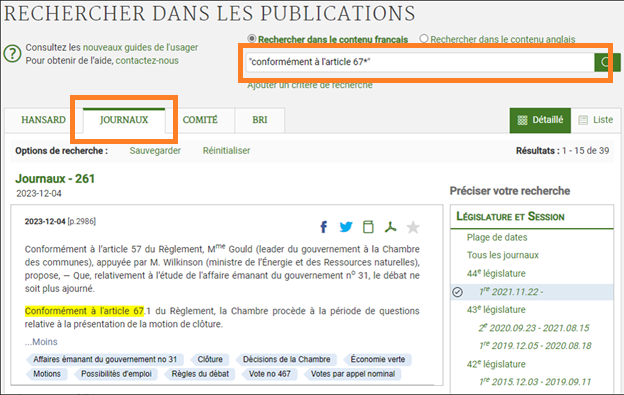The height and width of the screenshot is (395, 624).
Task: Click the Résultats 1 - 15 de 39 count
Action: (562, 151)
